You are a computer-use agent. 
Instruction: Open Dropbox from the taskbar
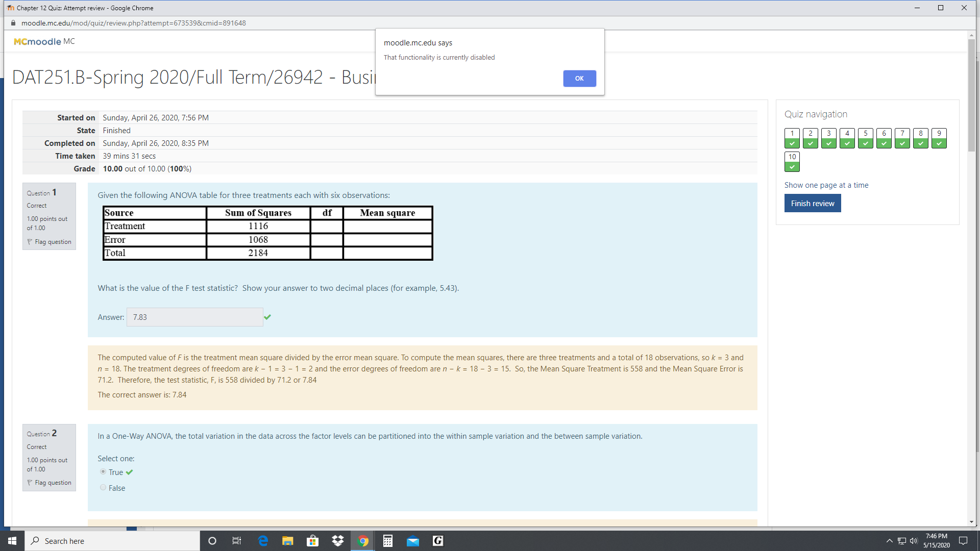tap(337, 540)
